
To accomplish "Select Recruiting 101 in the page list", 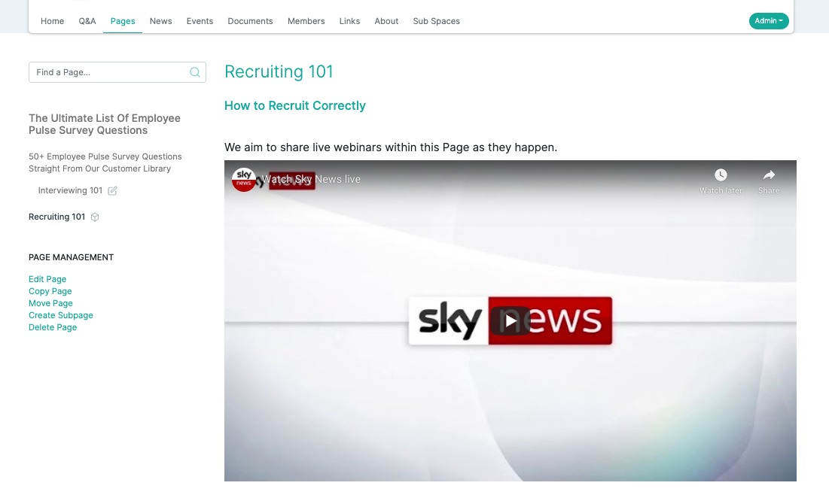I will coord(56,217).
